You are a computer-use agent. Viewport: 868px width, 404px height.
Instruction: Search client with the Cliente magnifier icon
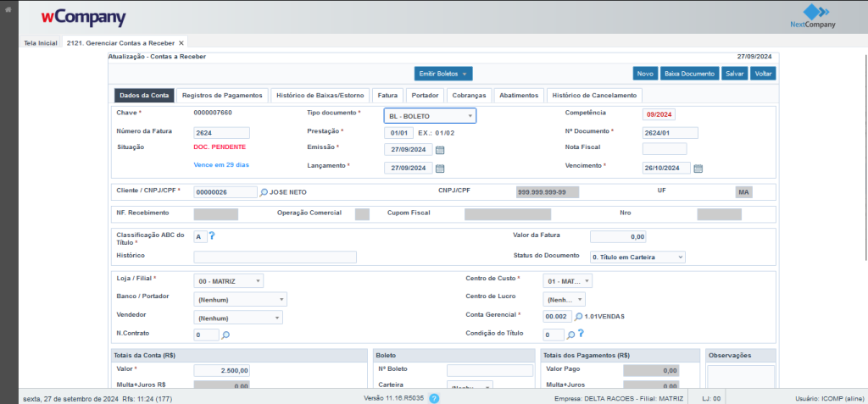click(x=264, y=192)
